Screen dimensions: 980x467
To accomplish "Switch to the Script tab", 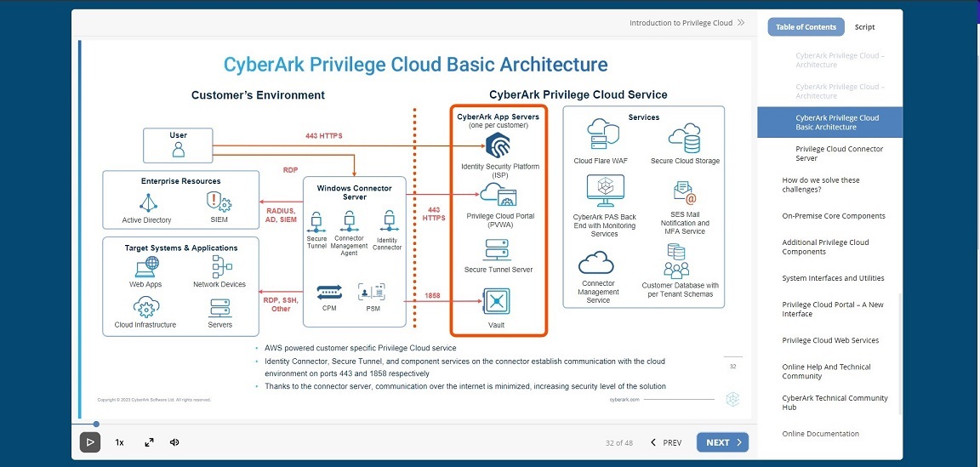I will [x=864, y=27].
